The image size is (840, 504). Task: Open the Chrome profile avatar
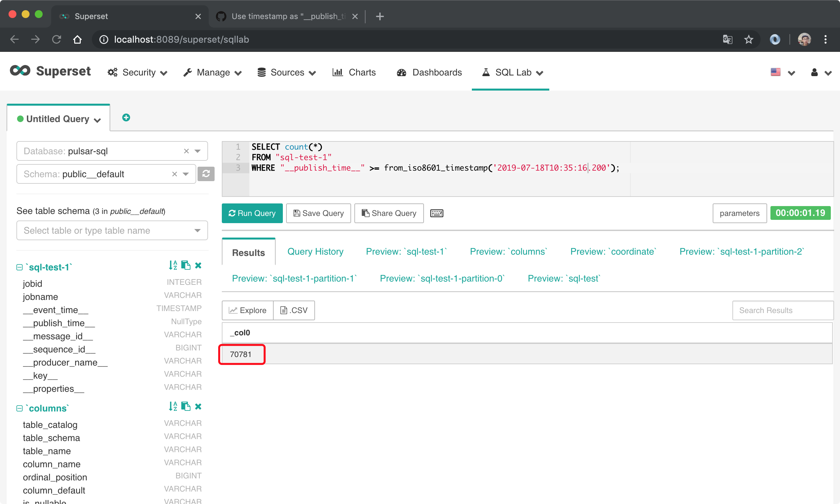click(x=804, y=40)
